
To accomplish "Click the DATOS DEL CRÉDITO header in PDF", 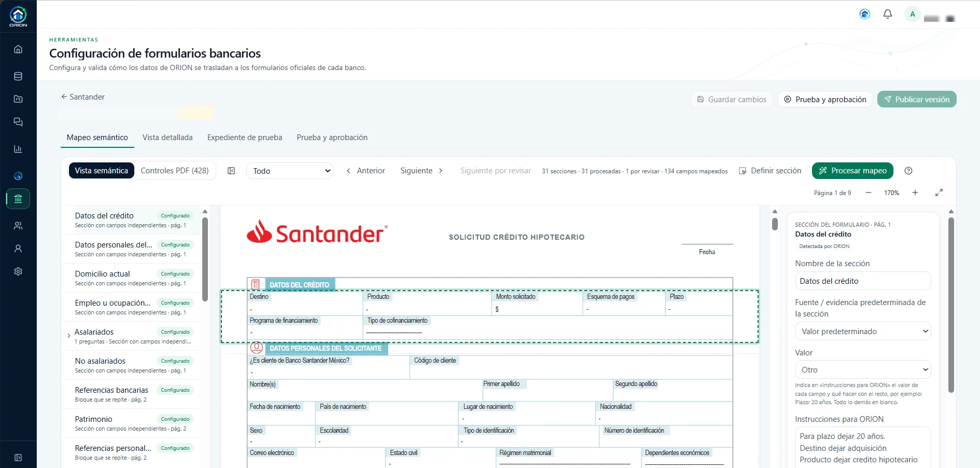I will (299, 285).
